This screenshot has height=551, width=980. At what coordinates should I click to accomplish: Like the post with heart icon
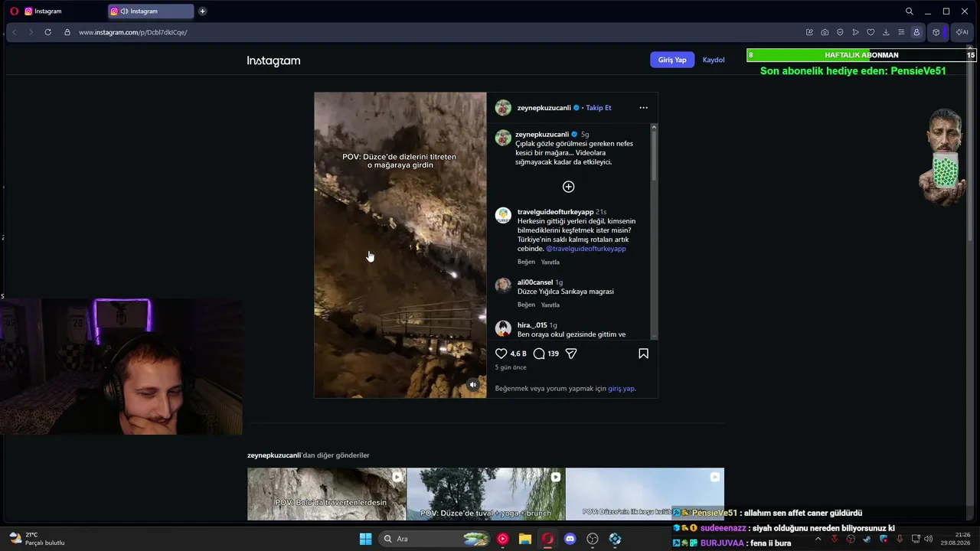point(501,354)
